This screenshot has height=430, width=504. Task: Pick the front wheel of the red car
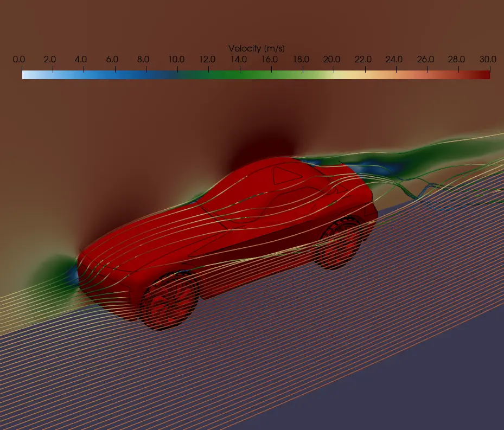pyautogui.click(x=169, y=301)
